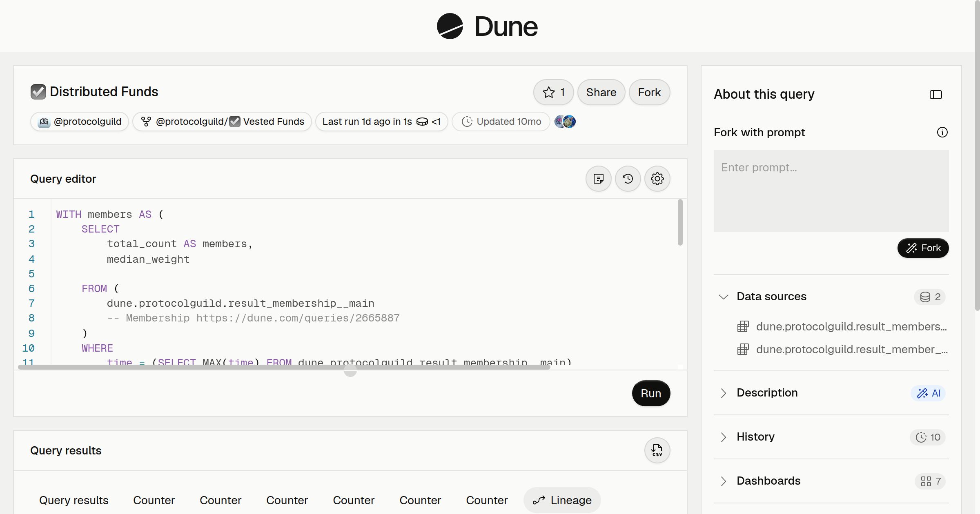Open the Lineage tab
980x514 pixels.
(562, 500)
